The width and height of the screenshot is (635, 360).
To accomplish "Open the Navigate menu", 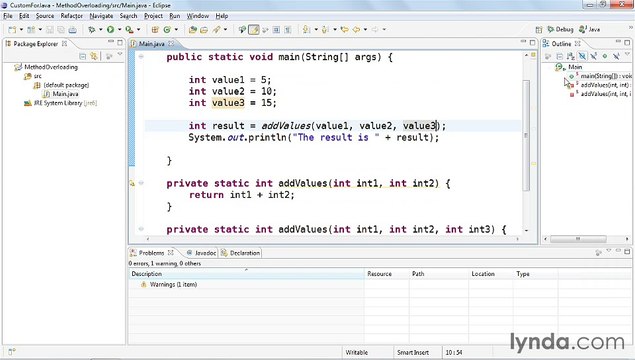I will coord(101,16).
